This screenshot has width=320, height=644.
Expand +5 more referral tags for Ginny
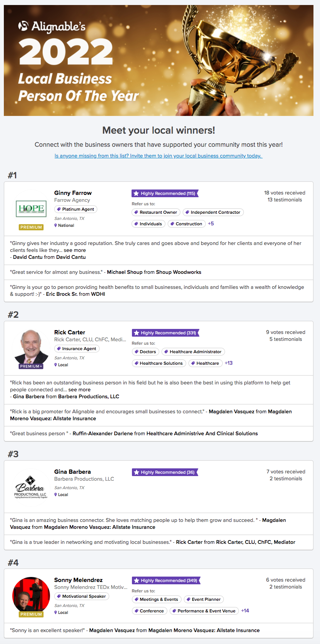(211, 224)
